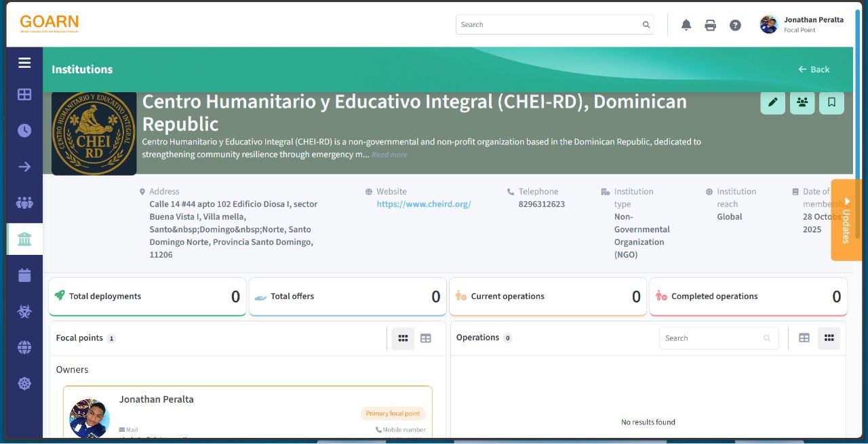Open the biohazard outbreaks section in sidebar
Image resolution: width=868 pixels, height=444 pixels.
24,311
